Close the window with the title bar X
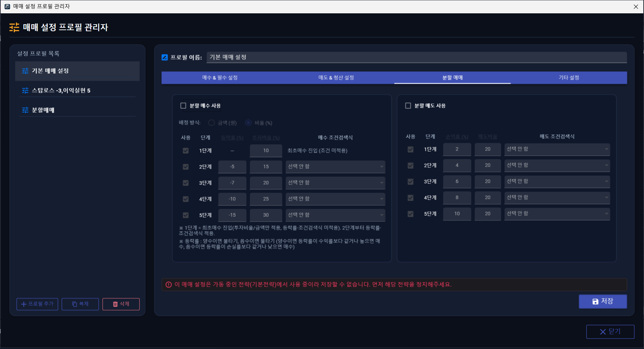 point(636,7)
